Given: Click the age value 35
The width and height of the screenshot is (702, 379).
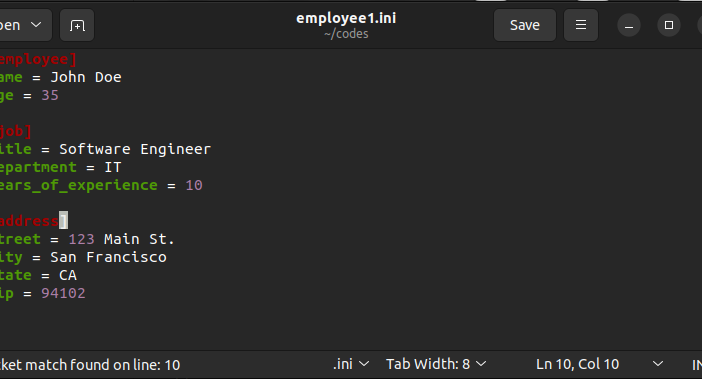Looking at the screenshot, I should coord(50,95).
